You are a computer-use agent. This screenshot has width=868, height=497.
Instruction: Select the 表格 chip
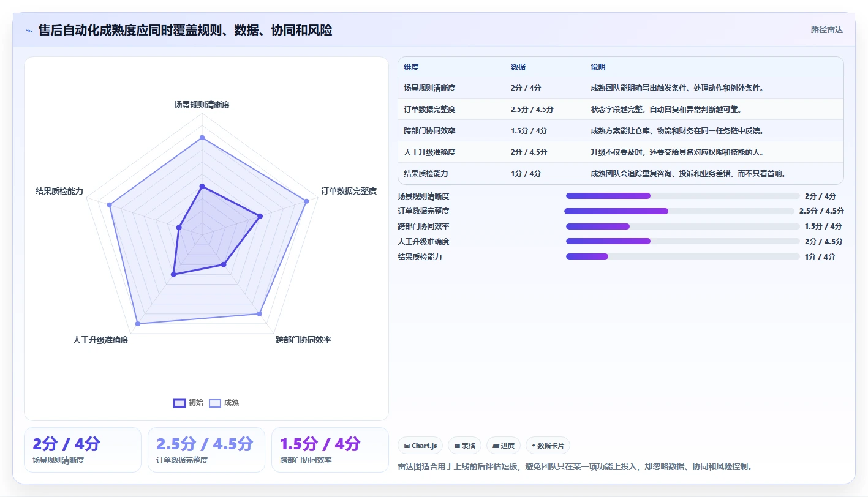click(x=465, y=446)
